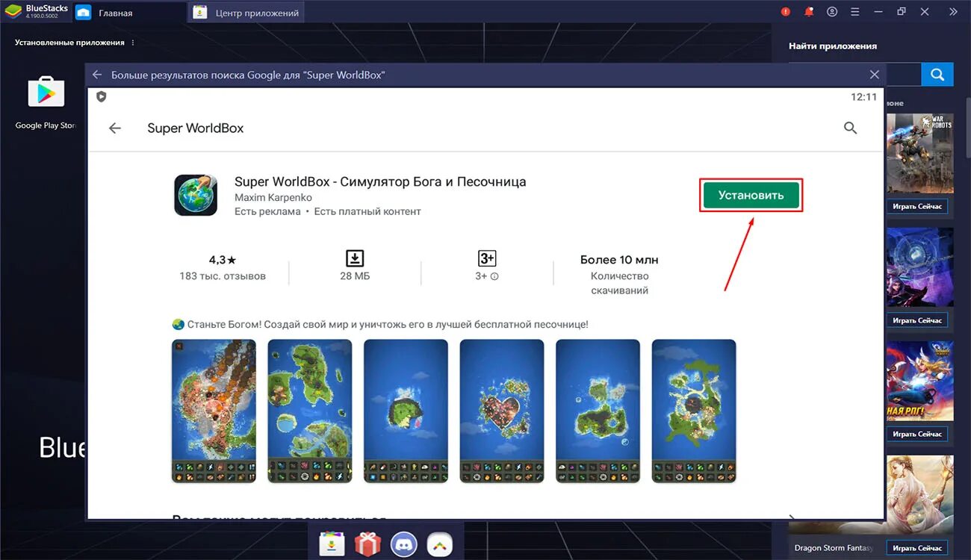The width and height of the screenshot is (971, 560).
Task: Open the РПГ anime game thumbnail
Action: [920, 382]
